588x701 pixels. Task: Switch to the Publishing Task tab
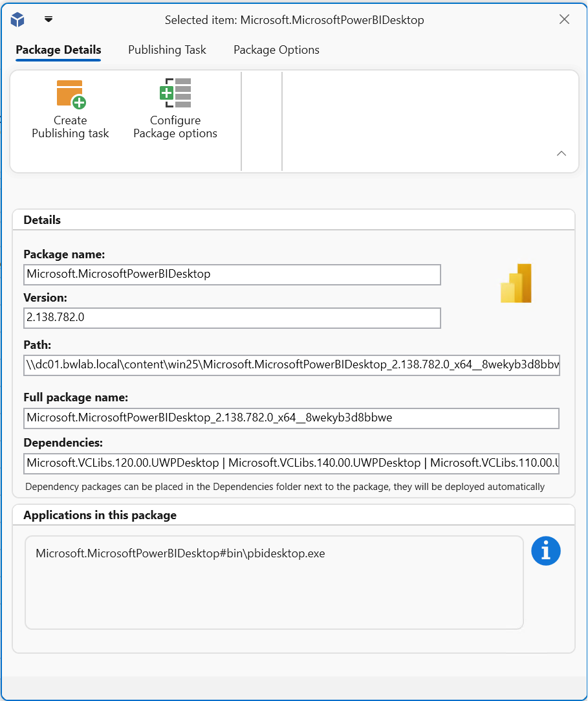(167, 50)
